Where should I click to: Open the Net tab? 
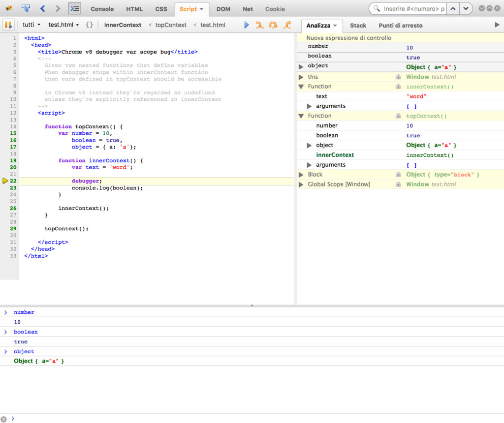pos(248,9)
